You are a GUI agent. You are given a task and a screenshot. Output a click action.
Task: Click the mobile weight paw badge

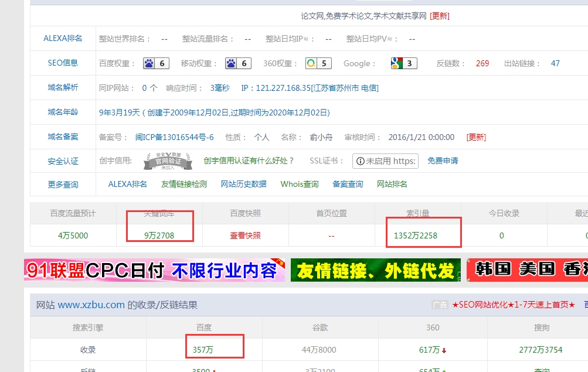click(238, 63)
